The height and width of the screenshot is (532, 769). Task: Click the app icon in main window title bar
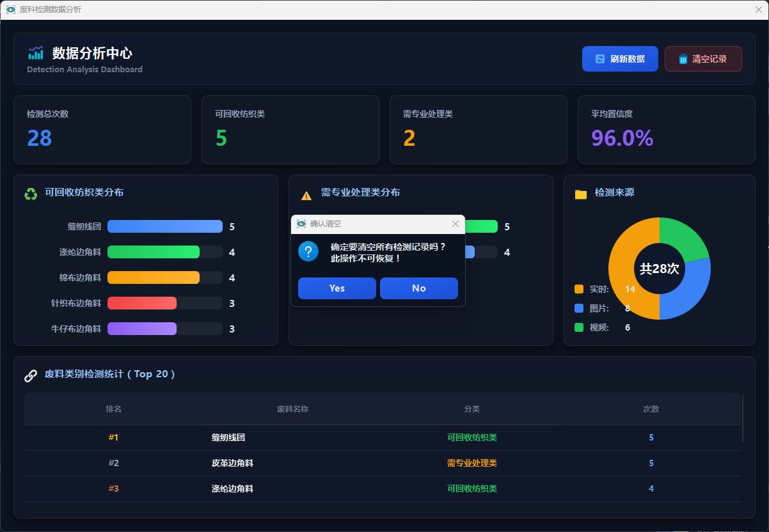click(11, 10)
